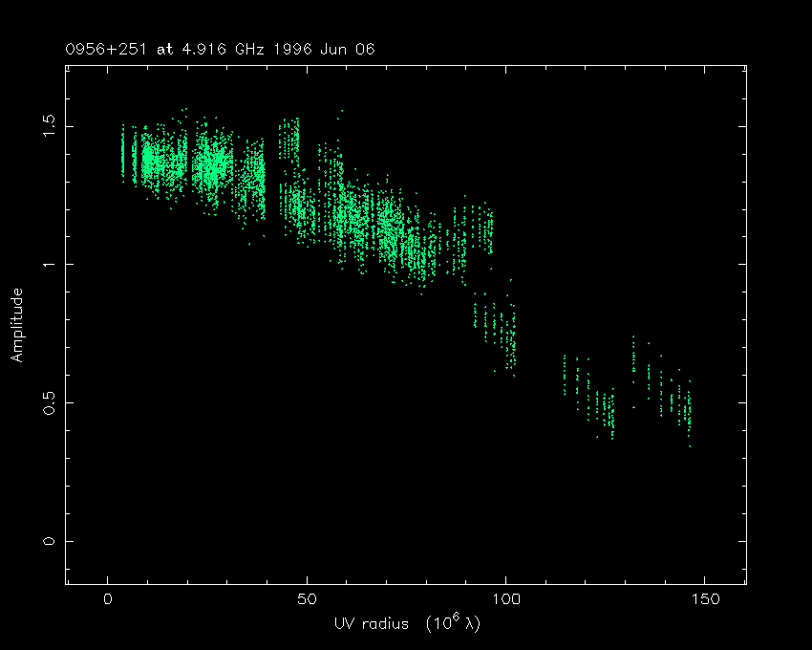Select the 'Amplitude' y-axis label
Viewport: 812px width, 650px height.
[17, 325]
